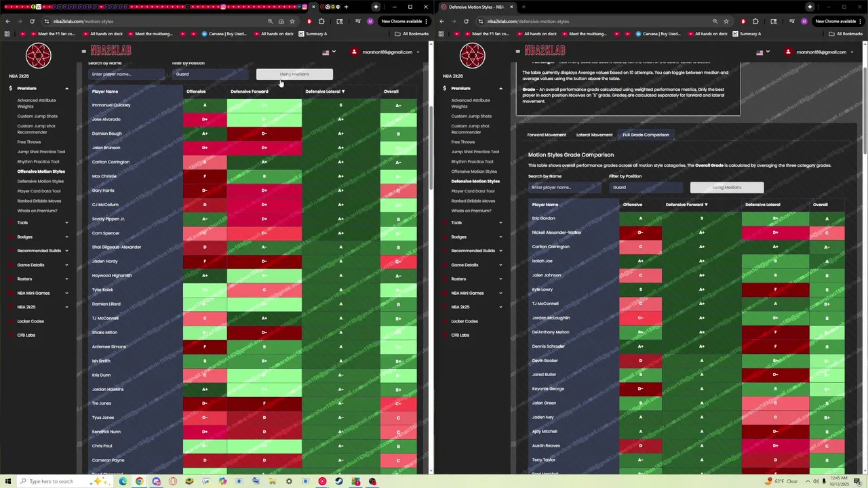The image size is (868, 488).
Task: Click the red shield extension icon in left window
Action: (x=309, y=21)
